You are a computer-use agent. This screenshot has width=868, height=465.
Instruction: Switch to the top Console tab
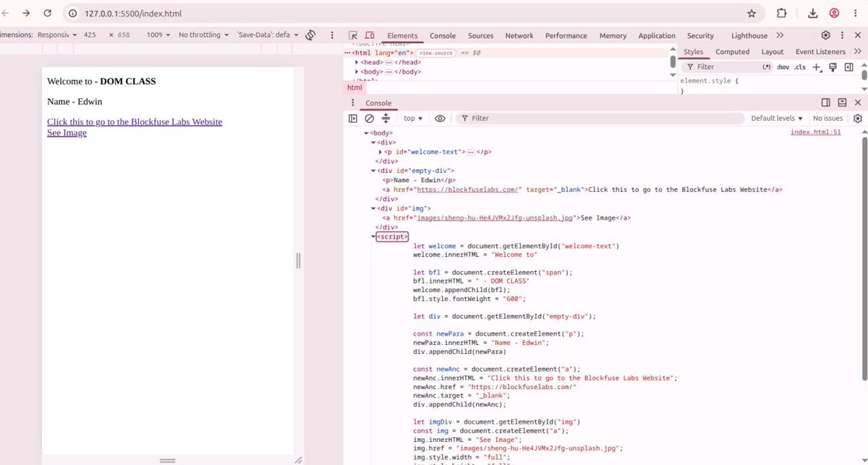[443, 35]
